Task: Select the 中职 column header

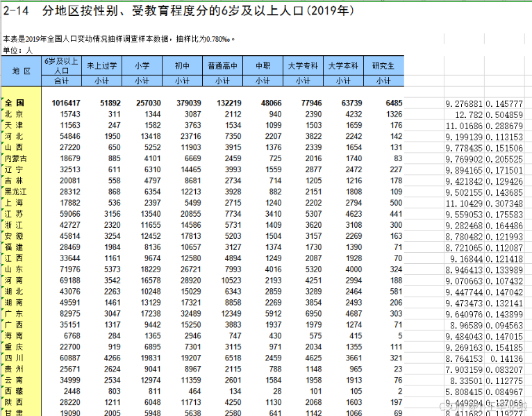Action: (263, 66)
